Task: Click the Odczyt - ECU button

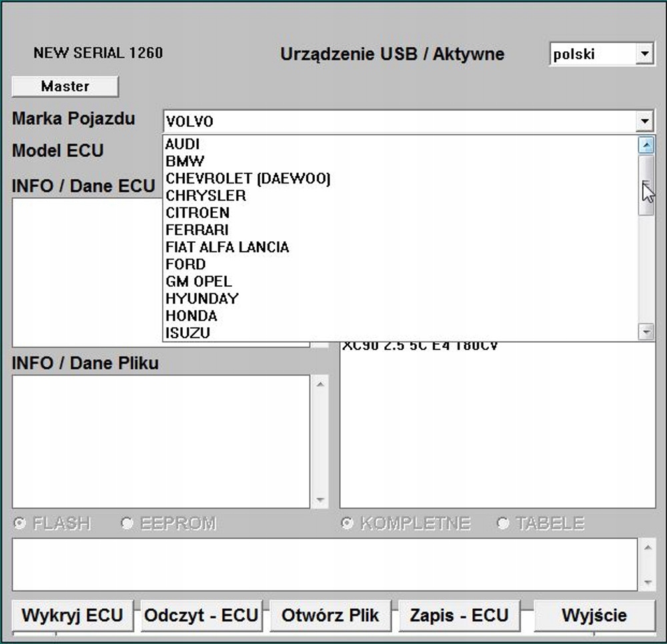Action: (201, 615)
